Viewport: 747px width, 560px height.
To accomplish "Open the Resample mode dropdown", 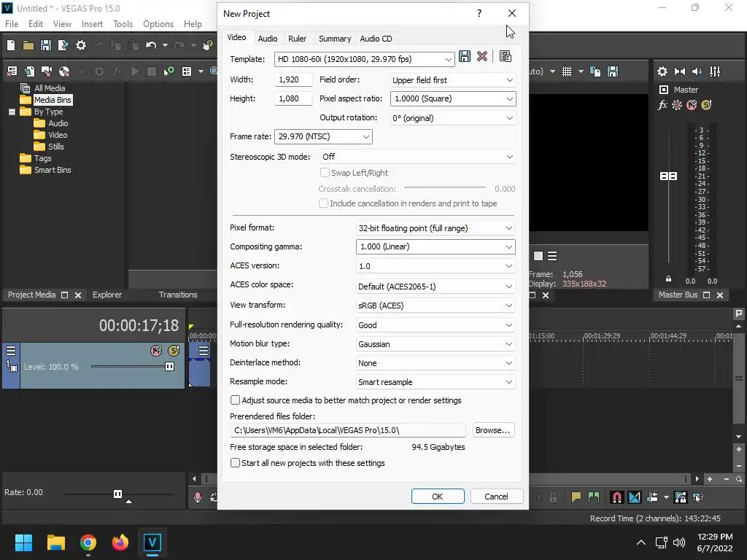I will [436, 382].
